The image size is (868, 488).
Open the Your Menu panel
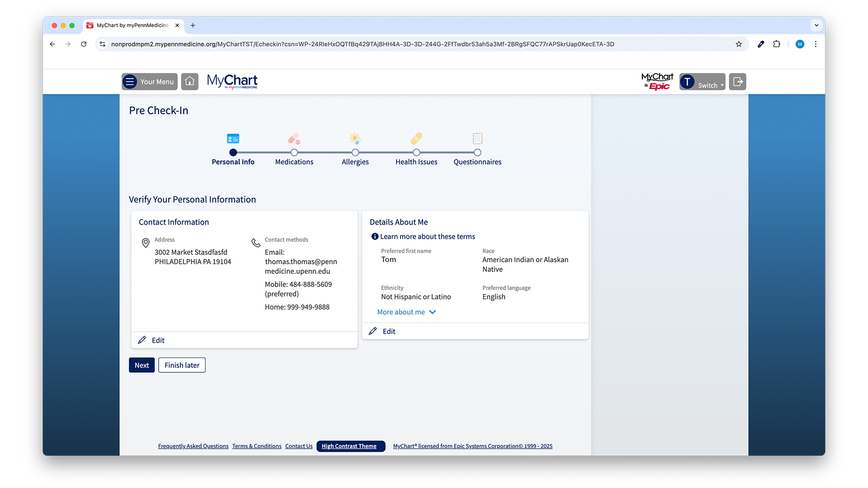[x=149, y=81]
